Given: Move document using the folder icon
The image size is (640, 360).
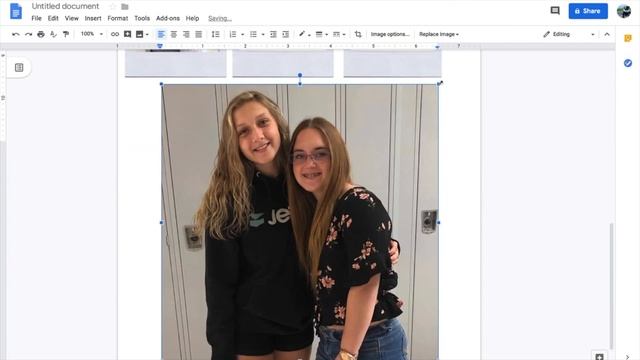Looking at the screenshot, I should coord(125,7).
